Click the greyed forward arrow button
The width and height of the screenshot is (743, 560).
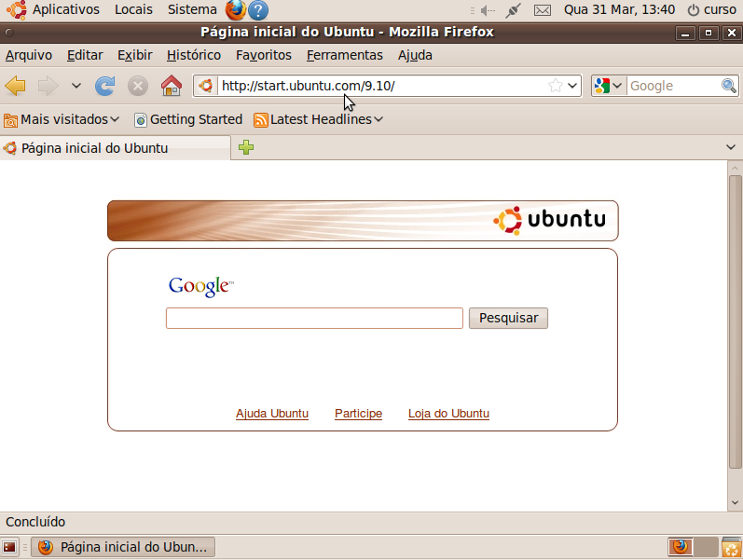tap(48, 86)
